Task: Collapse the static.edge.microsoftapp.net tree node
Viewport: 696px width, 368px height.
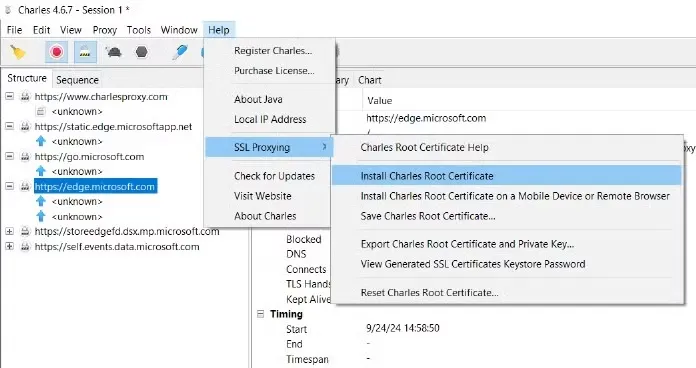Action: [9, 127]
